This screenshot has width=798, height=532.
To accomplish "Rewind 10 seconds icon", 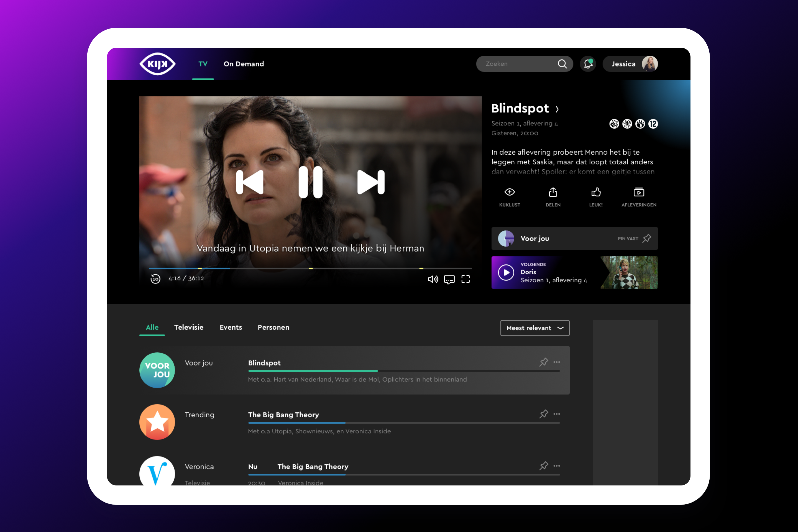I will tap(155, 279).
